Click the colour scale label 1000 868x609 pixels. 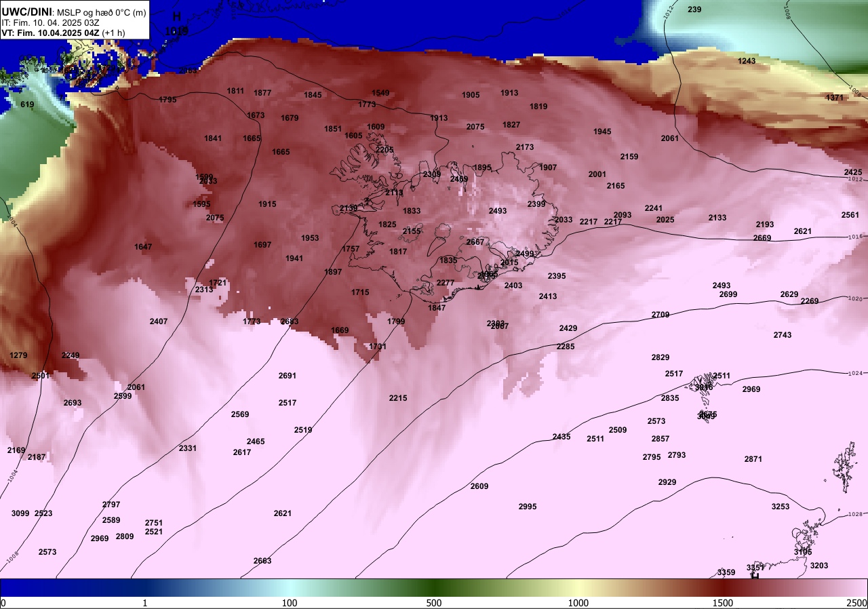click(578, 603)
